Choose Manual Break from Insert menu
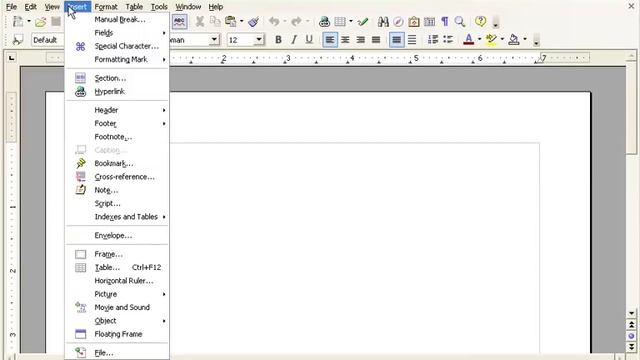The height and width of the screenshot is (360, 640). click(117, 20)
